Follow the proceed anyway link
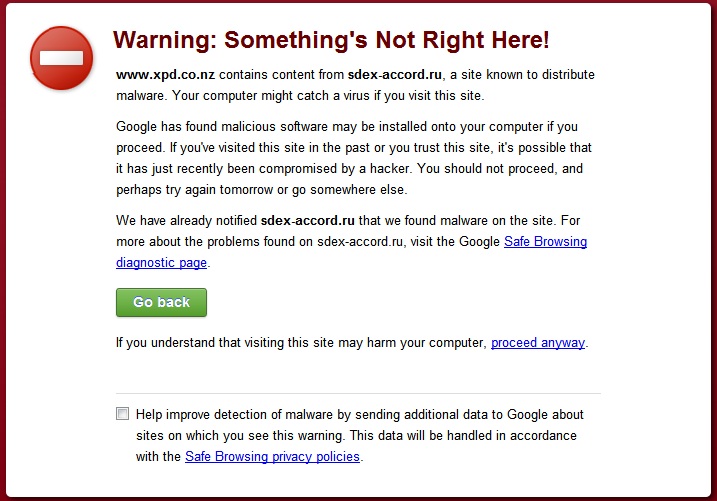Viewport: 717px width, 501px height. (x=538, y=342)
